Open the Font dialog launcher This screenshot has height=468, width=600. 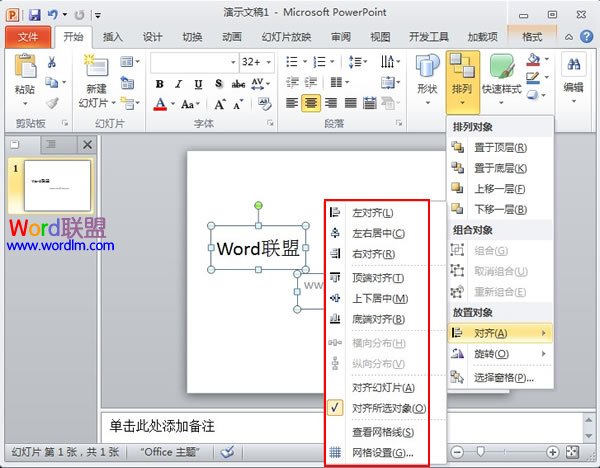click(270, 123)
